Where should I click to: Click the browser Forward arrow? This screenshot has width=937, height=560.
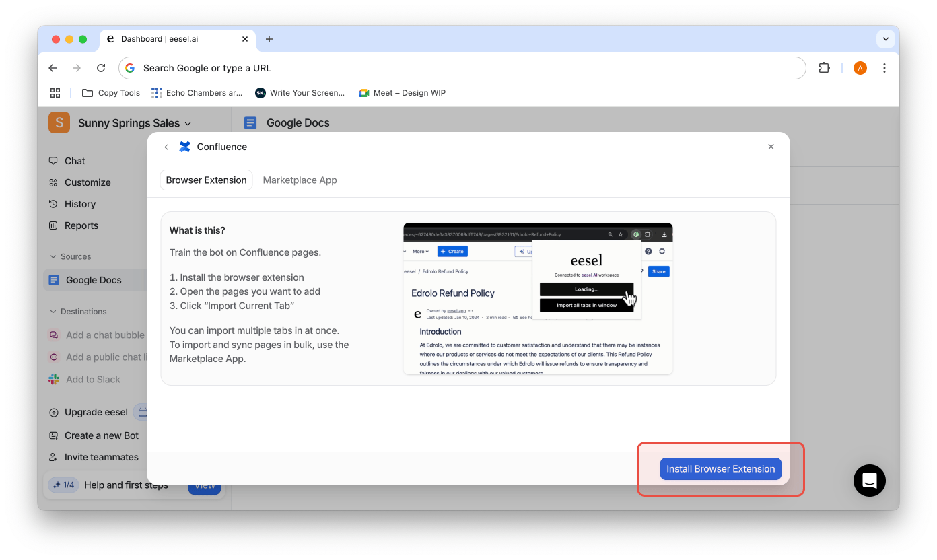click(x=77, y=68)
